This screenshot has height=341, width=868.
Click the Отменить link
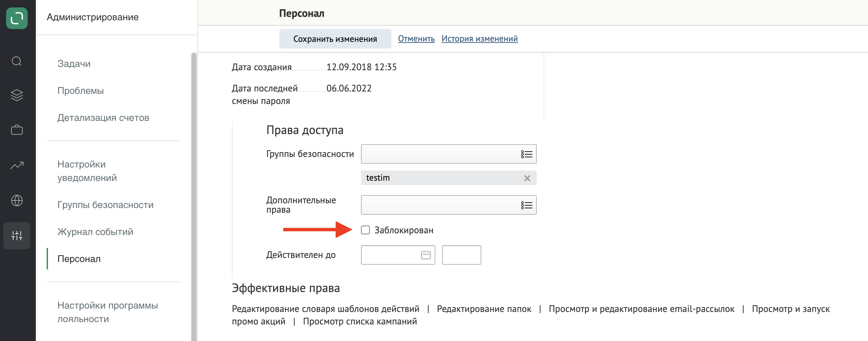click(416, 39)
